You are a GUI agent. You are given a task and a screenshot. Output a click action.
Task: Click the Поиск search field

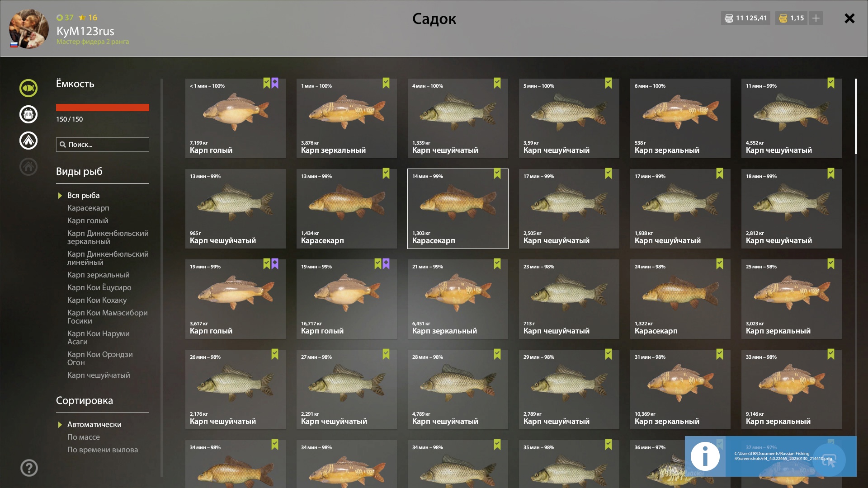(x=103, y=145)
